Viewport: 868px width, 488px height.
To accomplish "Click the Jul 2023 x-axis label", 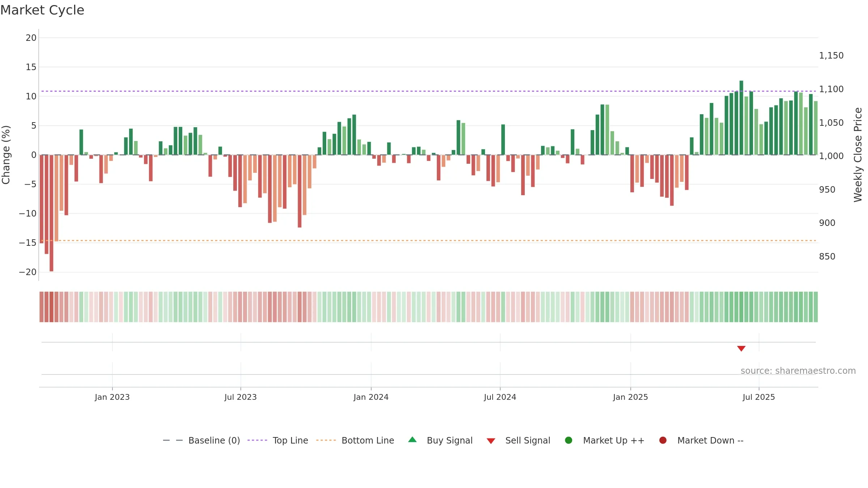I will (241, 397).
